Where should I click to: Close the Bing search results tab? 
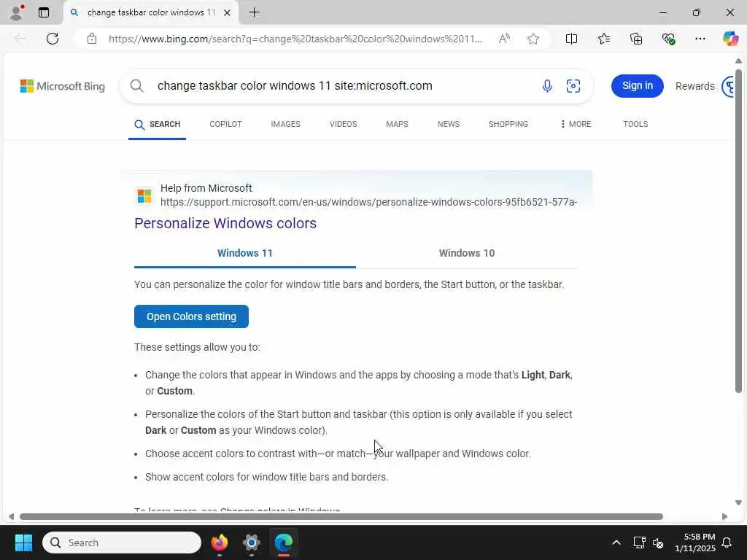[x=228, y=13]
